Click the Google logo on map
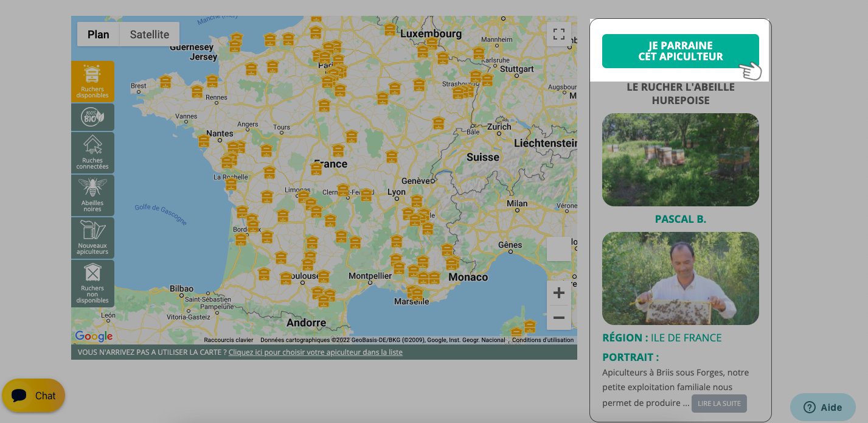This screenshot has height=423, width=868. 94,337
